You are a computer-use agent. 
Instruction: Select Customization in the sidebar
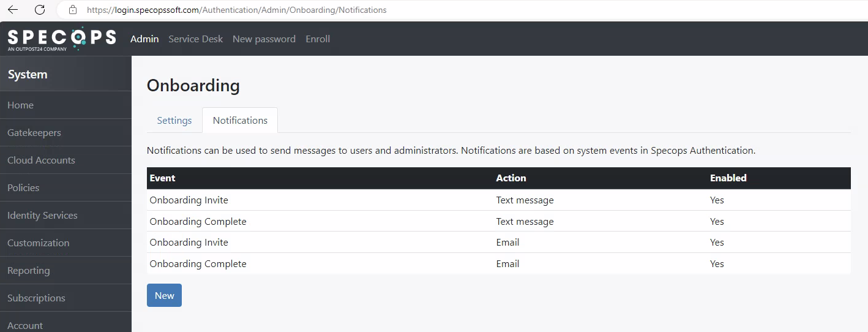click(65, 243)
